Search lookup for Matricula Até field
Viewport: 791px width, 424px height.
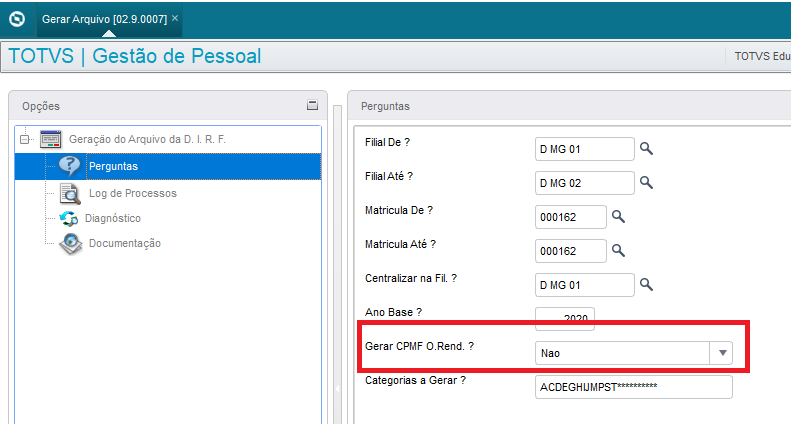click(618, 250)
